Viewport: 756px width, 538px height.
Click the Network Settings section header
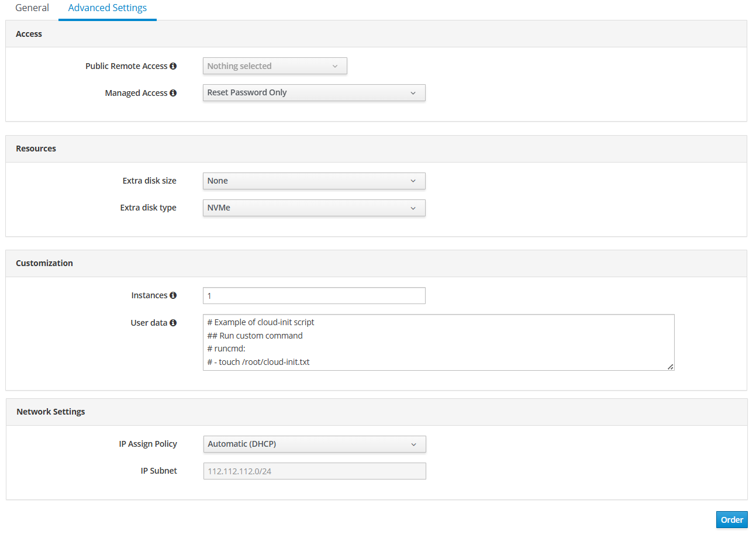click(x=51, y=412)
